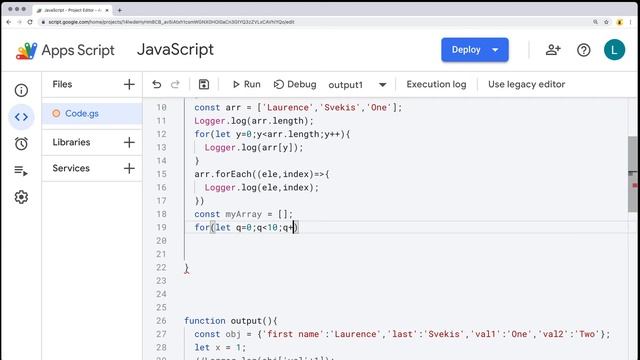
Task: Click line 27 const obj code
Action: coord(402,334)
